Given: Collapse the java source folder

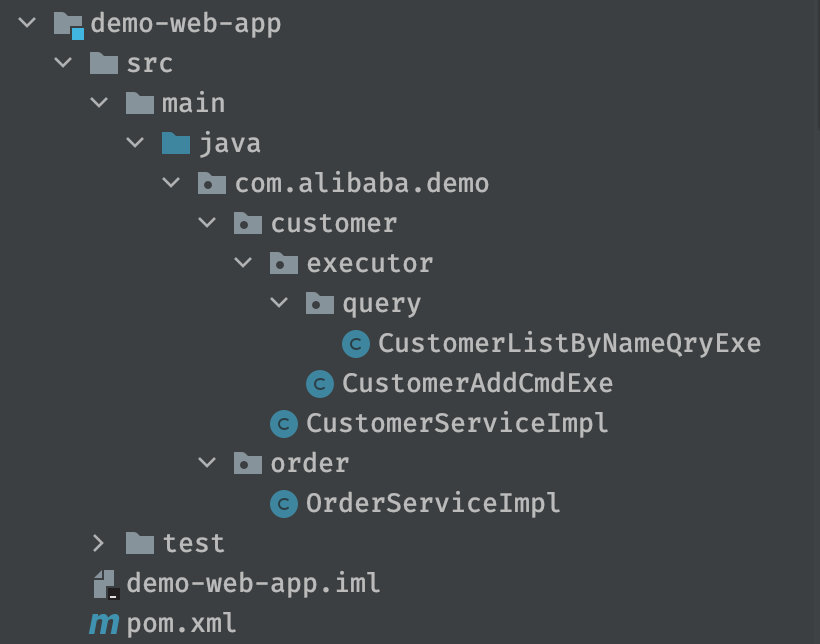Looking at the screenshot, I should point(135,143).
